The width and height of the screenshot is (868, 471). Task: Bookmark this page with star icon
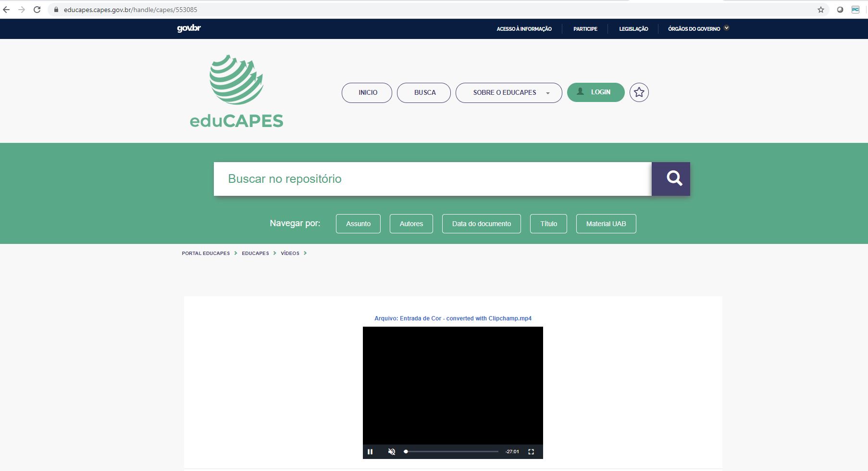821,10
